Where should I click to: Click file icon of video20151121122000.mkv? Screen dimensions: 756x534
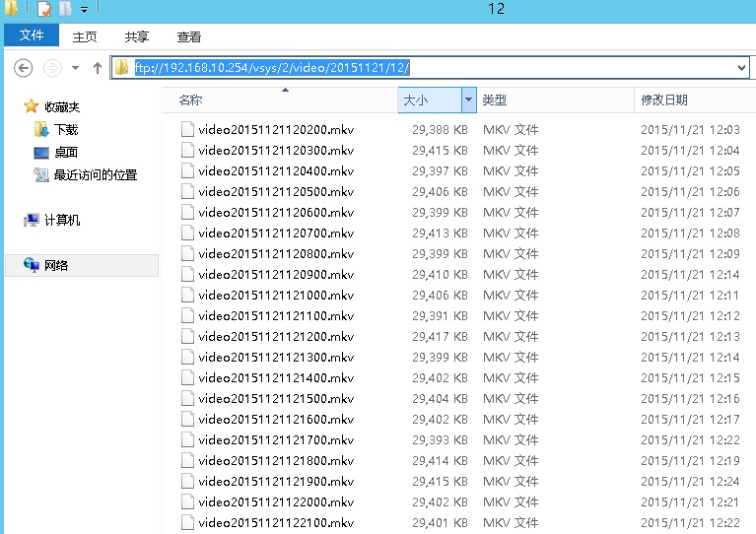tap(187, 501)
